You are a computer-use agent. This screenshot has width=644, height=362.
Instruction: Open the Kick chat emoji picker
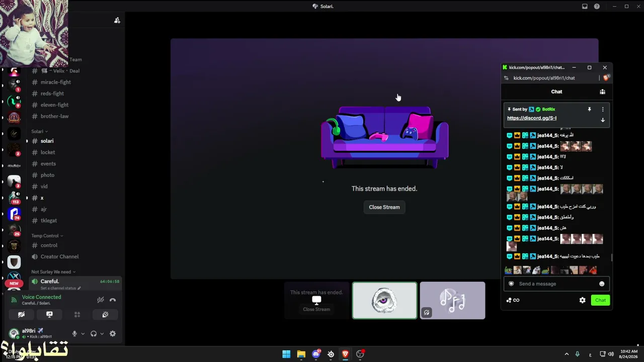tap(602, 284)
